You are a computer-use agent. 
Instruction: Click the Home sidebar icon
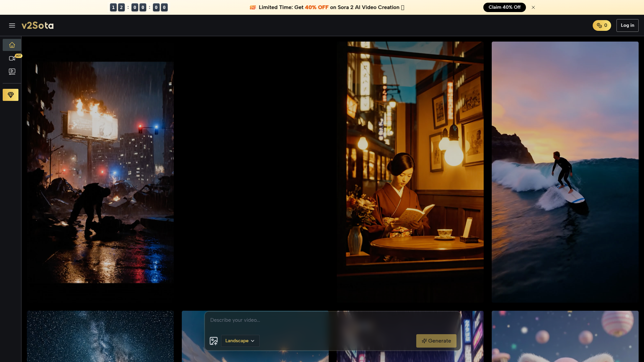12,45
